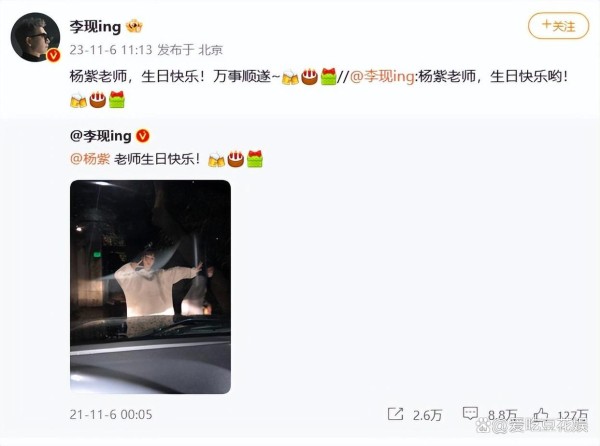Click the 21-11-6 00:05 timestamp

(x=111, y=414)
